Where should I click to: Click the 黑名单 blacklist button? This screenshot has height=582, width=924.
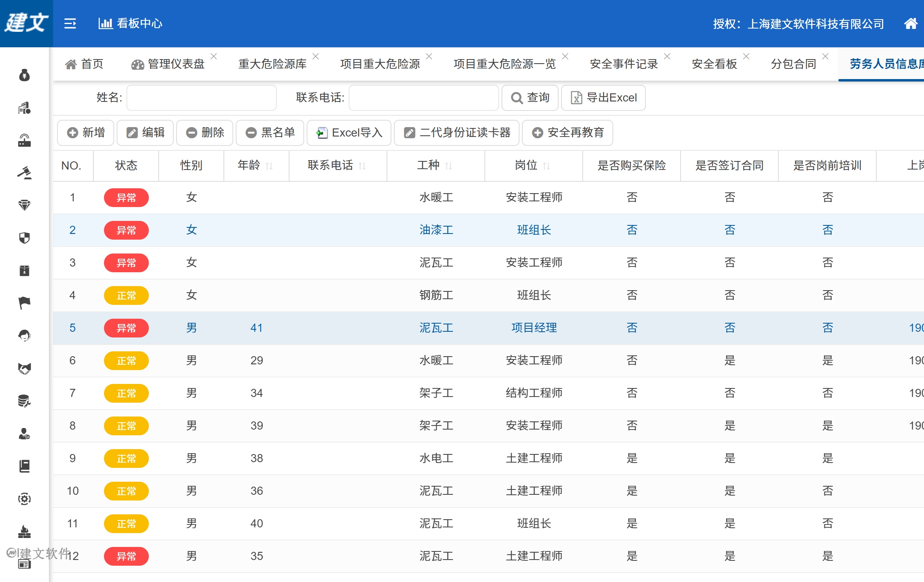coord(270,133)
